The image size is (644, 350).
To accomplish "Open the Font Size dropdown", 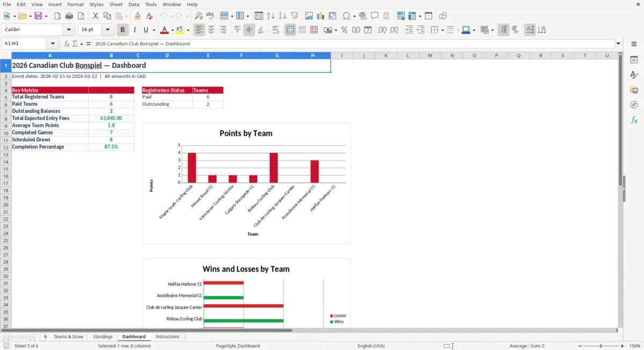I will (108, 30).
